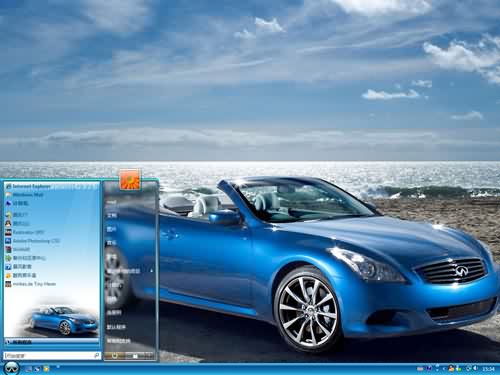Click the network tray icon
The width and height of the screenshot is (500, 375).
[469, 368]
